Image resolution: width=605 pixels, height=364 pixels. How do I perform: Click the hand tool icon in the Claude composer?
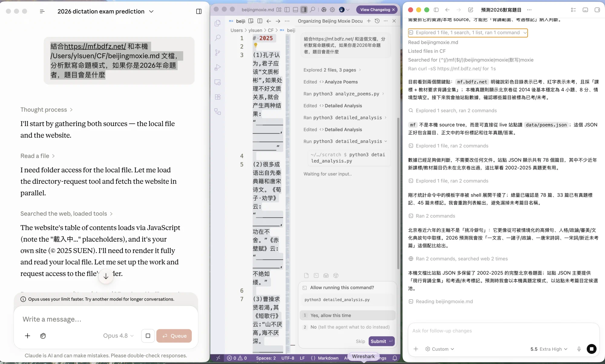click(x=43, y=336)
